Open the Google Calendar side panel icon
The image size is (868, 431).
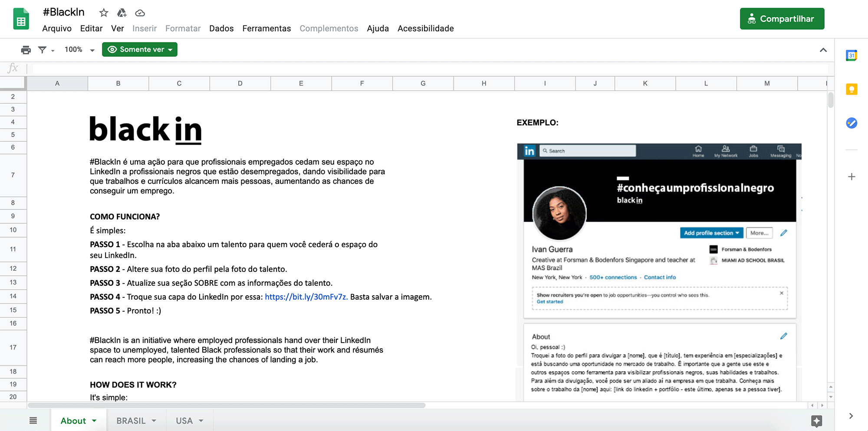pyautogui.click(x=852, y=56)
